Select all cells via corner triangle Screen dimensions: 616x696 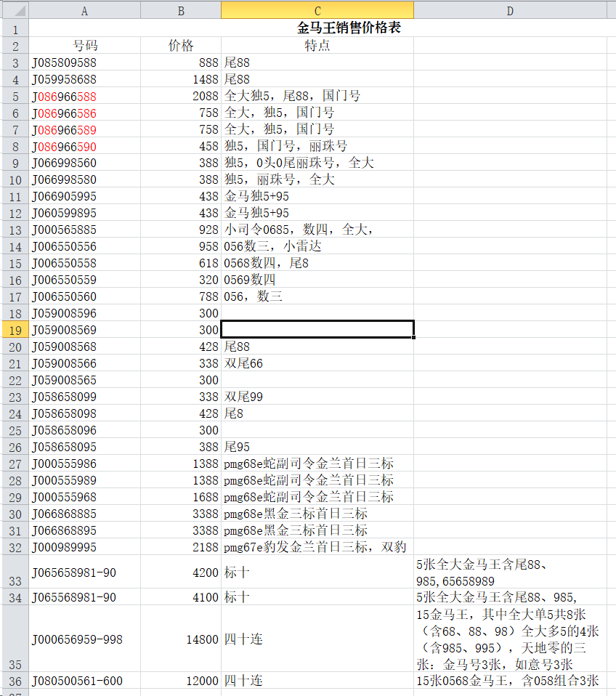pyautogui.click(x=15, y=9)
